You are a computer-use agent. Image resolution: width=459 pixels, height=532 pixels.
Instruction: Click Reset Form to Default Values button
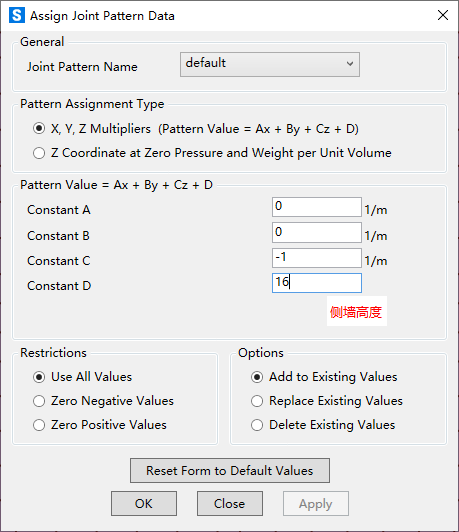pyautogui.click(x=230, y=471)
